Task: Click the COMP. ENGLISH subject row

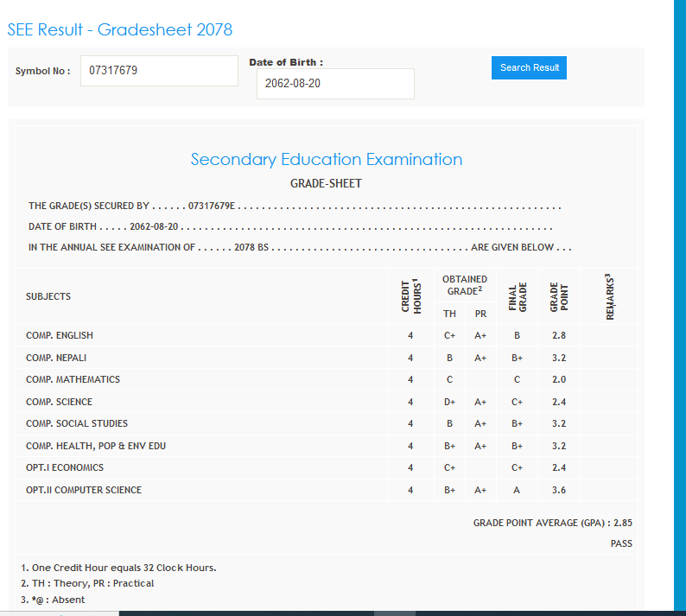Action: (x=60, y=335)
